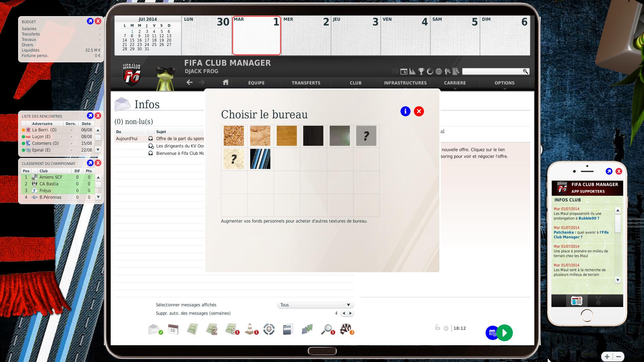Open the striped scarf supporters icon
This screenshot has height=362, width=644.
[x=346, y=329]
